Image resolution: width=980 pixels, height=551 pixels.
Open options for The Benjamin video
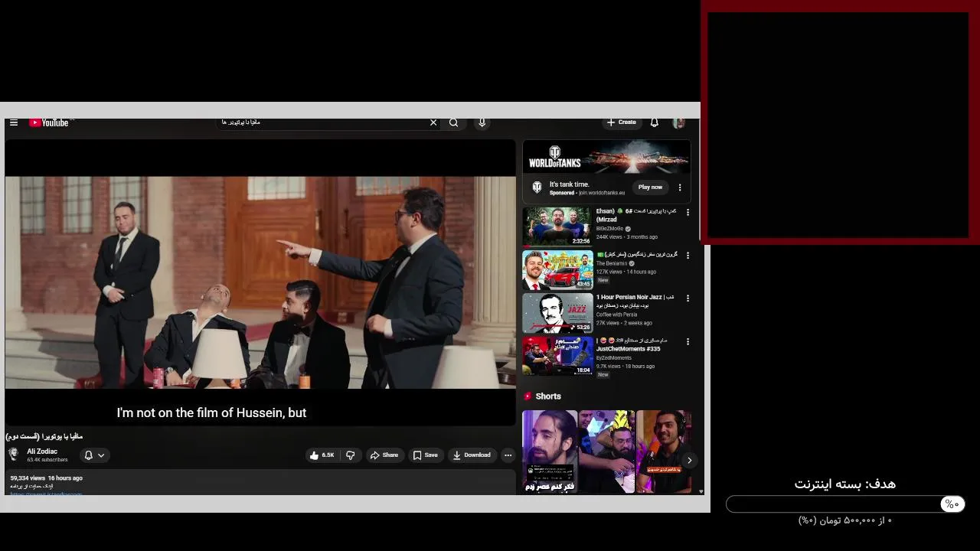(x=688, y=256)
